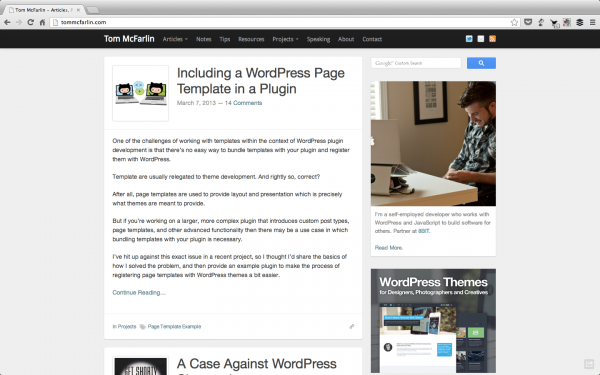This screenshot has width=600, height=375.
Task: Reload the page with refresh icon
Action: (31, 23)
